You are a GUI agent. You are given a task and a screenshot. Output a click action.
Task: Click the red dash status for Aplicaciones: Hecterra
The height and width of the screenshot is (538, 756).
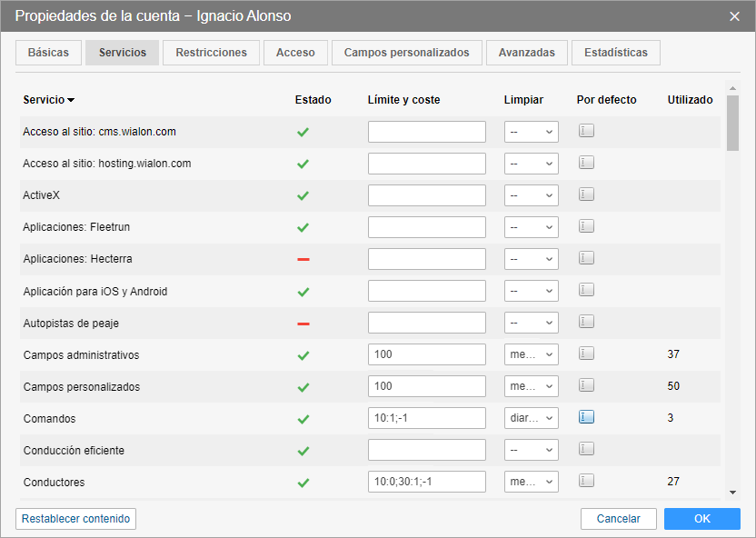(303, 259)
